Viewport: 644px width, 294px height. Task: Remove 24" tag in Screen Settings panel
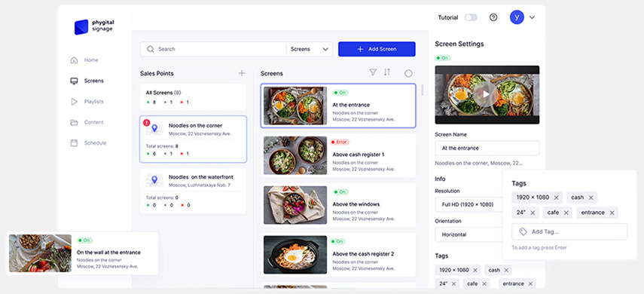453,283
